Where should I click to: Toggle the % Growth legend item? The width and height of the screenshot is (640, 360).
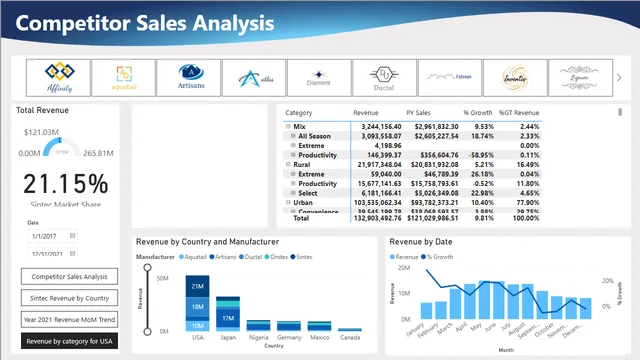pos(437,257)
